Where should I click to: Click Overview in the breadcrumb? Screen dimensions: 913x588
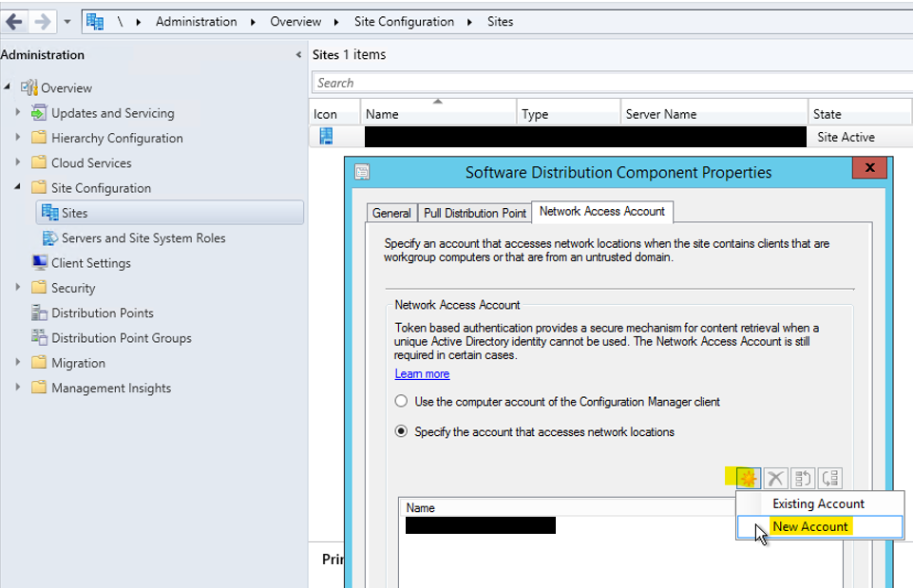tap(295, 22)
